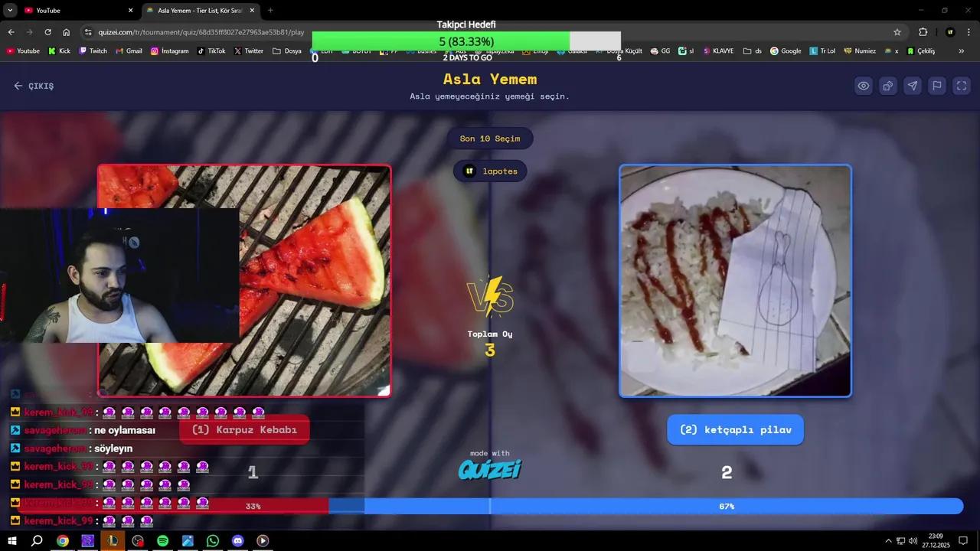980x551 pixels.
Task: Switch to the Asla Yemem browser tab
Action: tap(199, 10)
